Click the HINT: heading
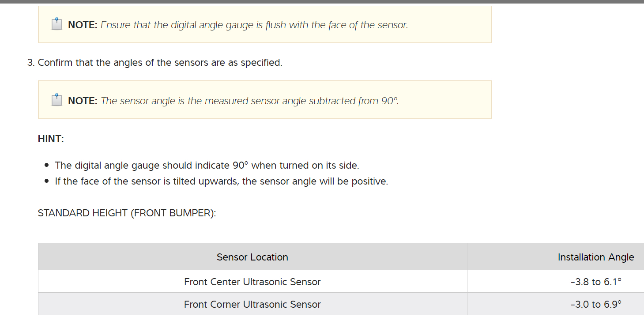This screenshot has height=317, width=644. click(x=51, y=139)
